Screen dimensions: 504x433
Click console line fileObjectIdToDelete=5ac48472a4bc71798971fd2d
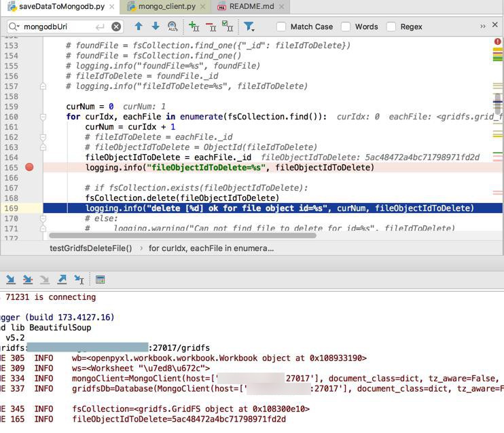coord(179,419)
